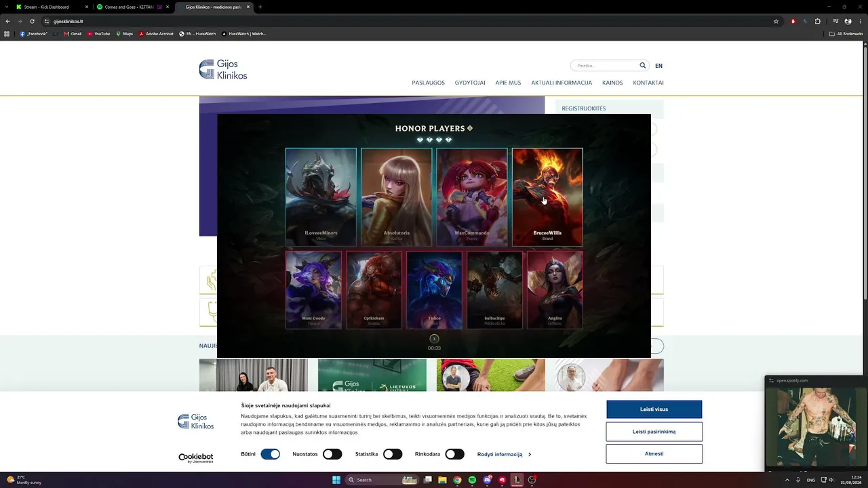Reload the current page
The width and height of the screenshot is (868, 488).
click(x=32, y=21)
